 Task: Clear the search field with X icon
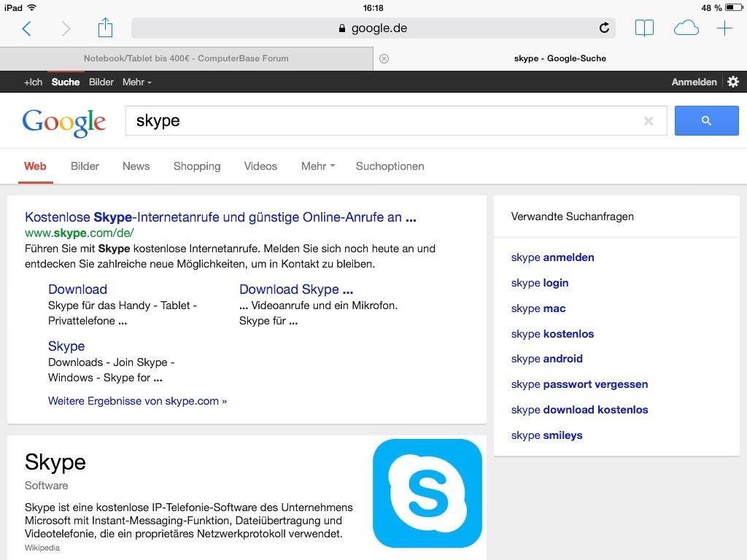pyautogui.click(x=648, y=121)
